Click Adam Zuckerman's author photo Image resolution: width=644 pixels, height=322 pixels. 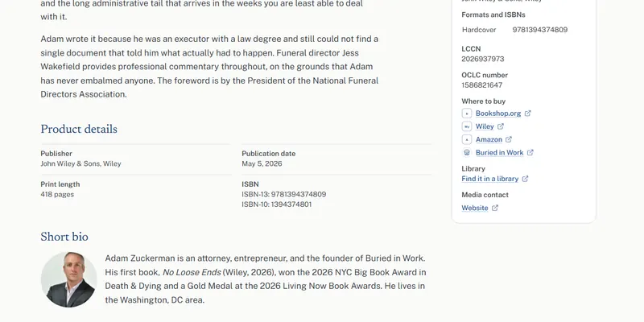point(68,279)
